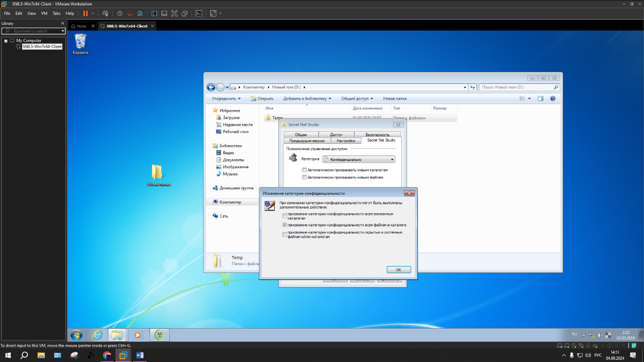Select Сеть in Explorer navigation pane
This screenshot has width=644, height=362.
click(224, 216)
